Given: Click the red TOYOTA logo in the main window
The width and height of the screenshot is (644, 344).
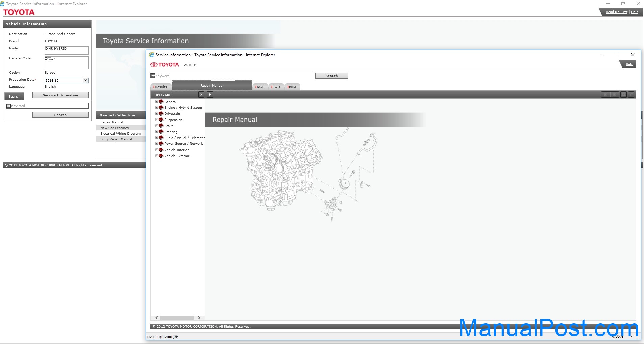Looking at the screenshot, I should [19, 12].
